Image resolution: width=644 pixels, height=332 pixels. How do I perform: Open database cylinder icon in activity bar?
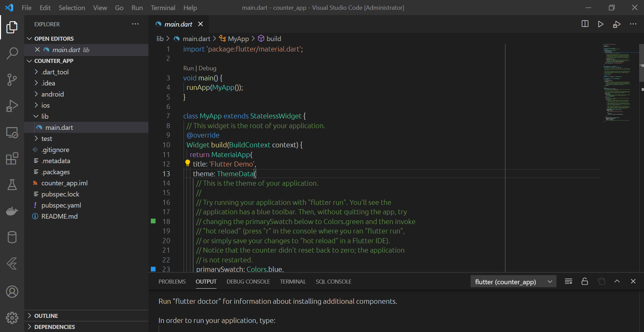pyautogui.click(x=12, y=237)
